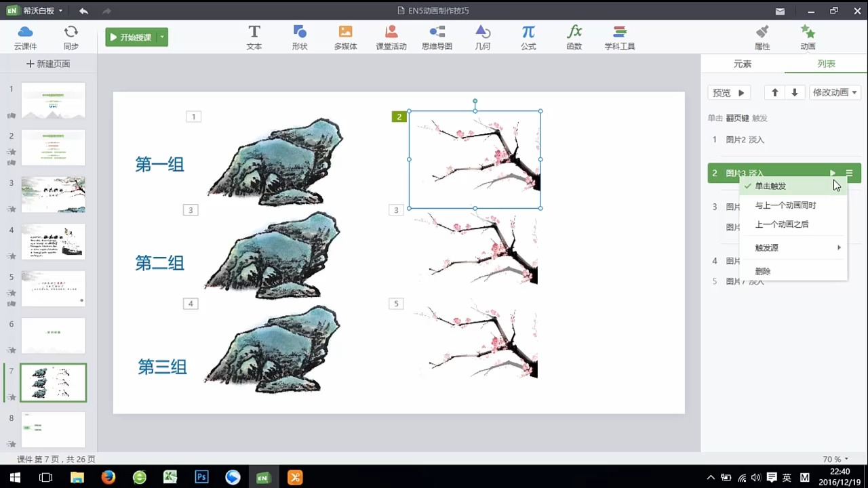Open dropdown arrow beside 开始授课
Image resolution: width=868 pixels, height=488 pixels.
click(x=162, y=37)
